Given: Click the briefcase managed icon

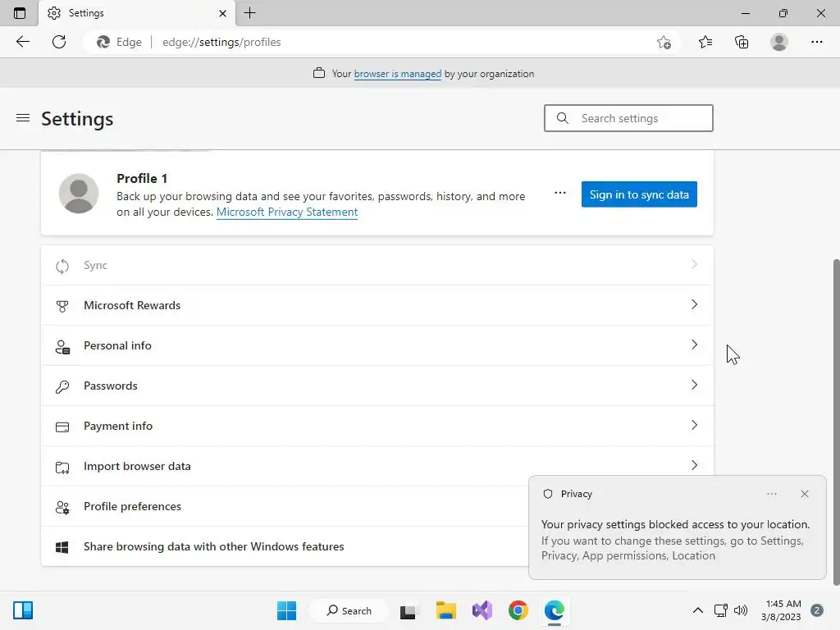Looking at the screenshot, I should (x=319, y=73).
